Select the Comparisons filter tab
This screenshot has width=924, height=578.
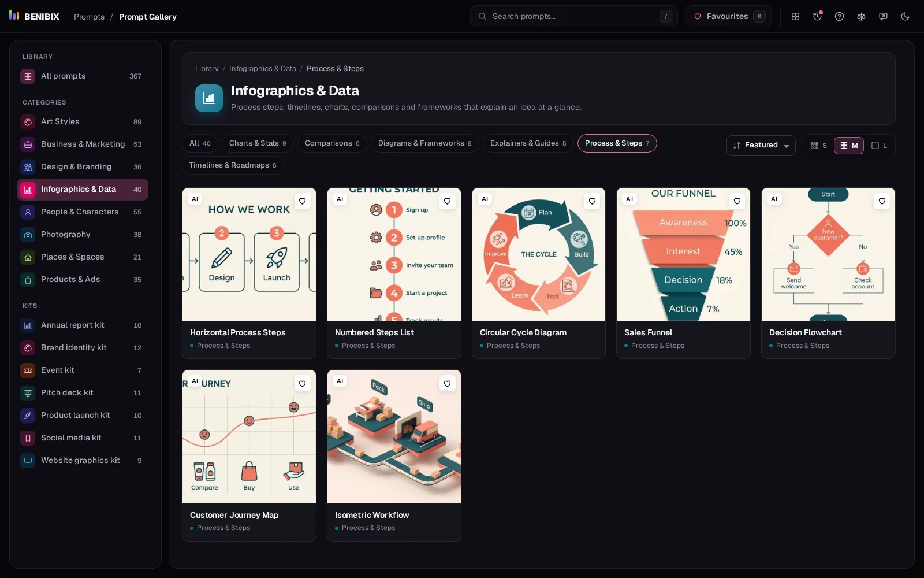pyautogui.click(x=332, y=143)
